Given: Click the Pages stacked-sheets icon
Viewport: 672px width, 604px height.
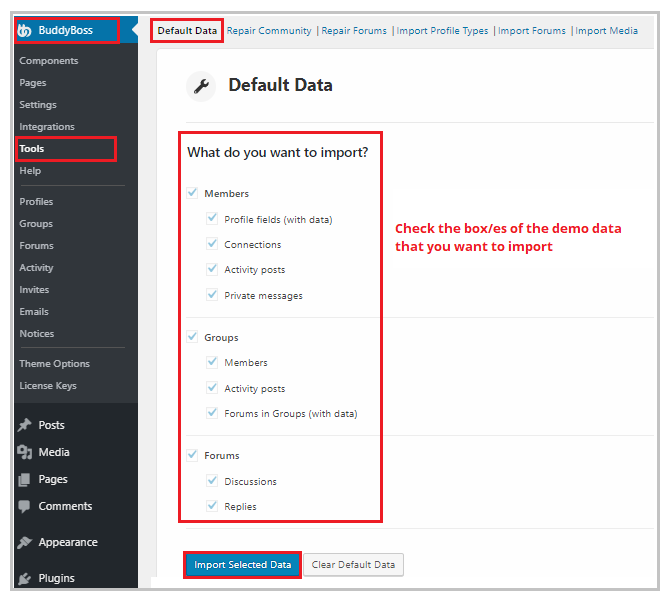Looking at the screenshot, I should (x=25, y=479).
